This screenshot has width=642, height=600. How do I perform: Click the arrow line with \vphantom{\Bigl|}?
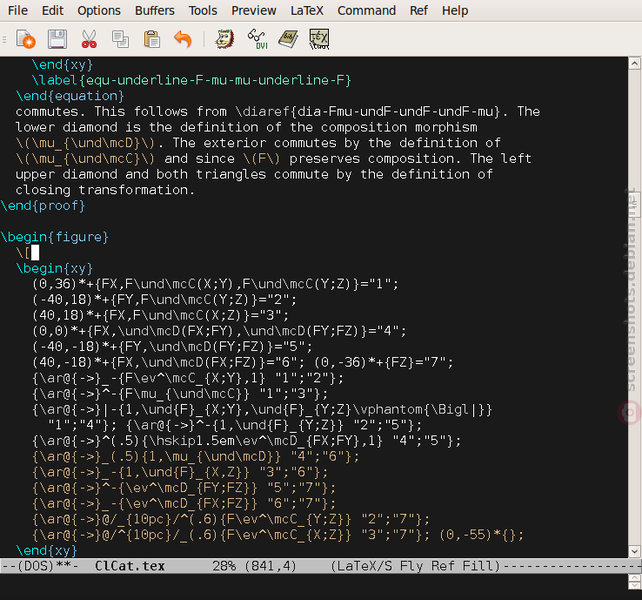(x=262, y=410)
